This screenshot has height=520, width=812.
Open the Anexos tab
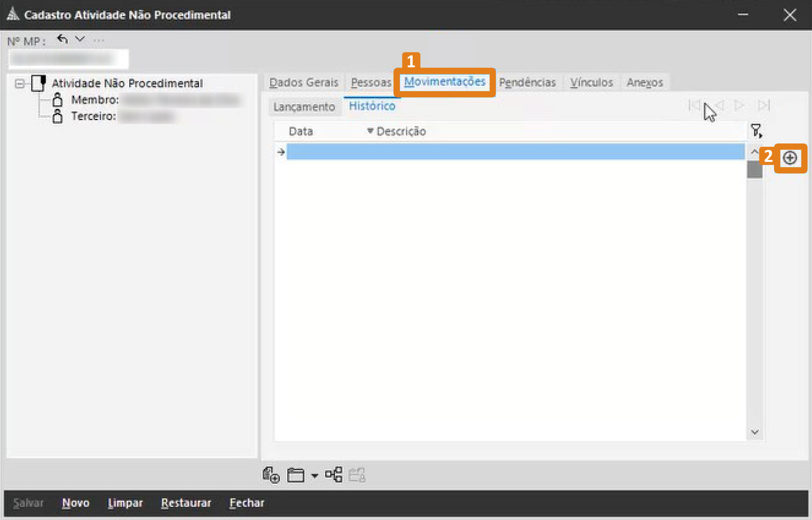645,82
